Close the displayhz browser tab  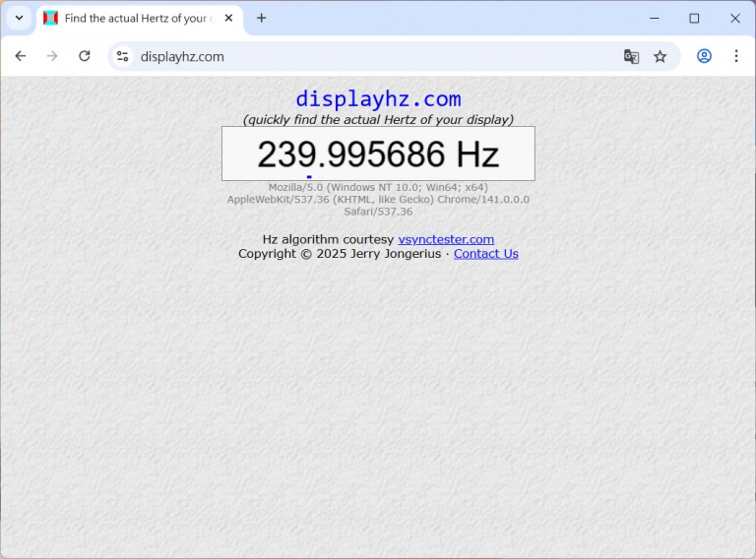tap(228, 18)
